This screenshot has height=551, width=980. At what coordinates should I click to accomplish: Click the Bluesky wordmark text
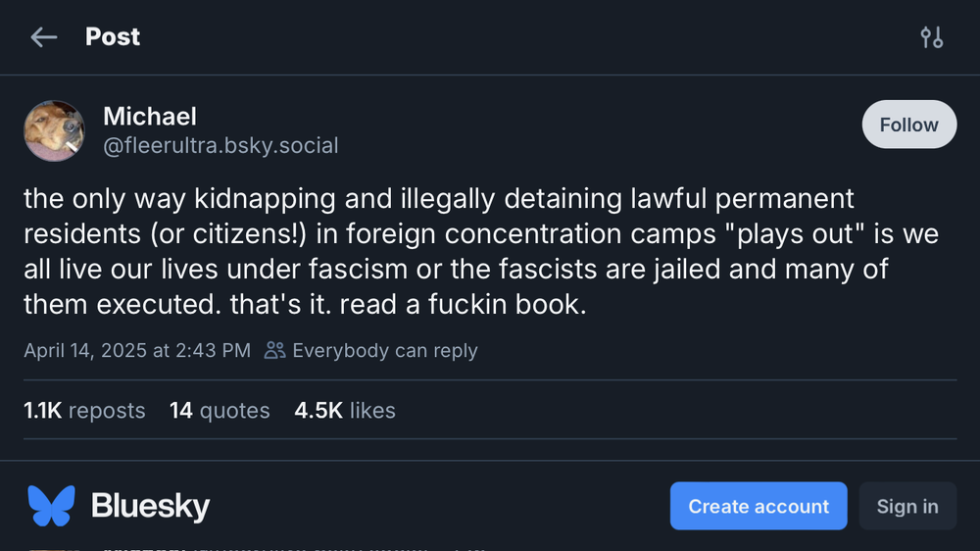pyautogui.click(x=150, y=506)
